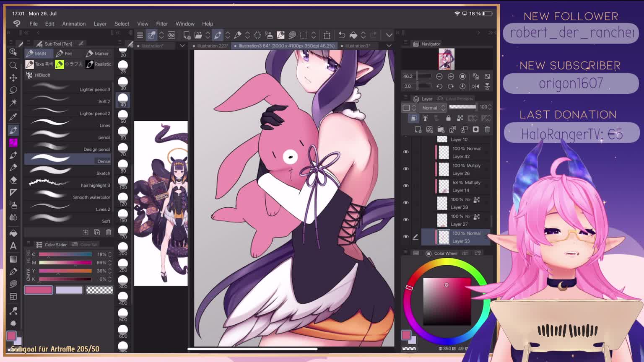Hide Layer 53 with its eye icon
Image resolution: width=644 pixels, height=362 pixels.
(x=405, y=237)
